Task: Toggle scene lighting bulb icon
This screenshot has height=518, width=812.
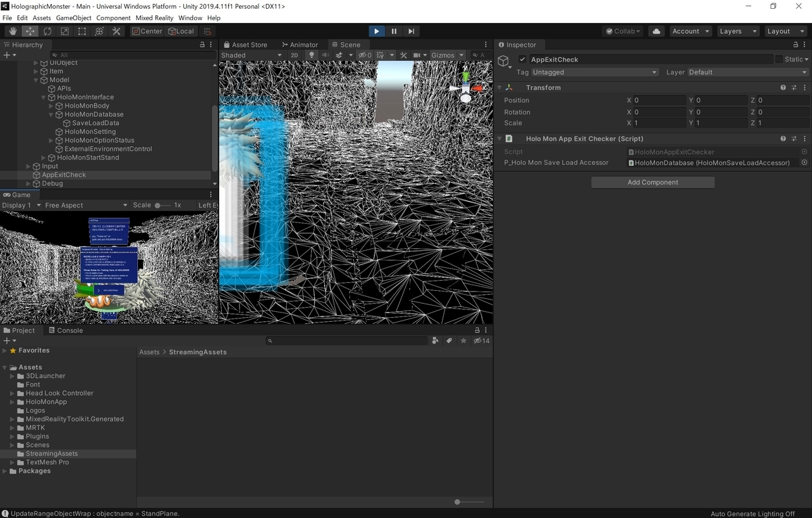Action: [x=311, y=55]
